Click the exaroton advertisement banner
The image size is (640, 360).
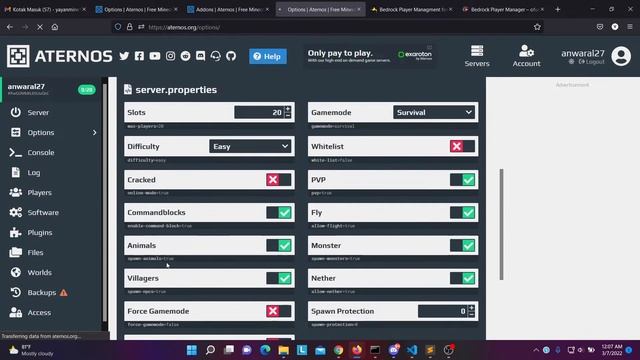[x=369, y=56]
